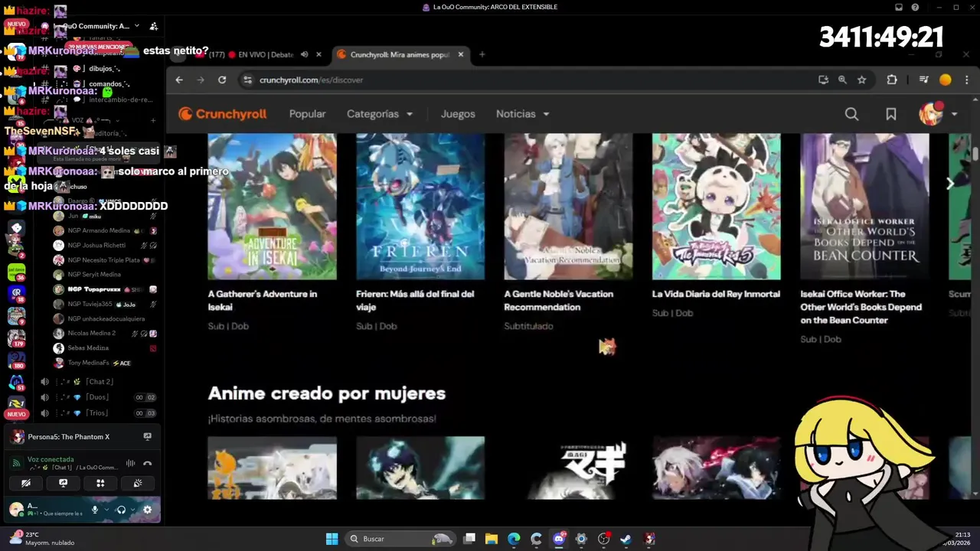Open the Crunchyroll watchlist bookmark icon

click(891, 114)
